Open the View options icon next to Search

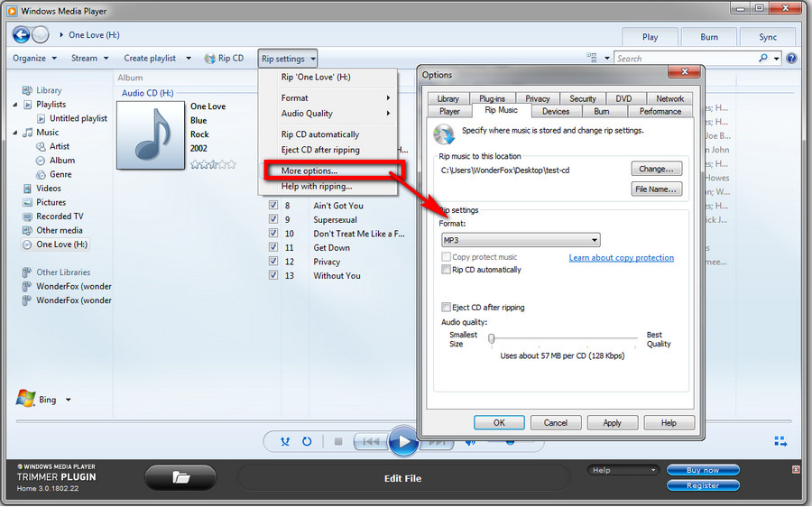click(x=591, y=58)
